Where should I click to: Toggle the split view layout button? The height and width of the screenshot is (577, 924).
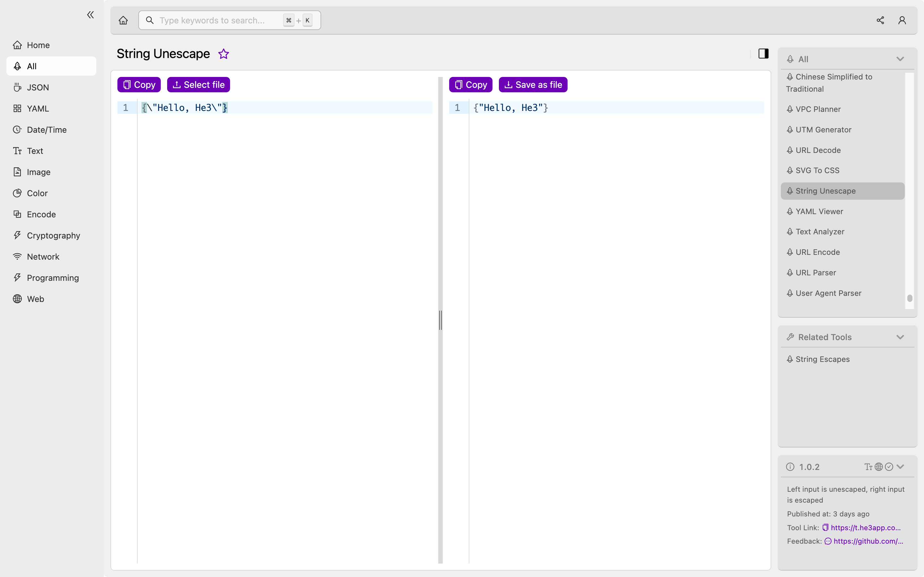point(763,53)
